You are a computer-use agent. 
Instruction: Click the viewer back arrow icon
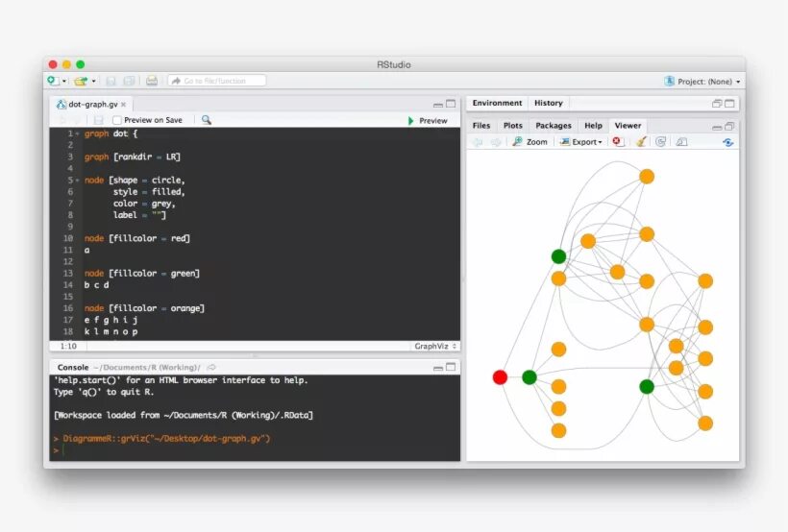click(478, 142)
